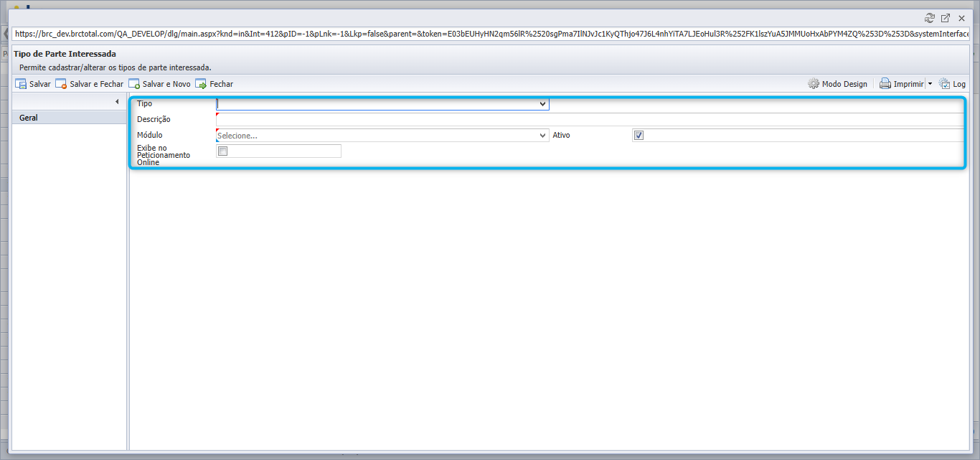Open the Log button
The image size is (980, 460).
(952, 84)
